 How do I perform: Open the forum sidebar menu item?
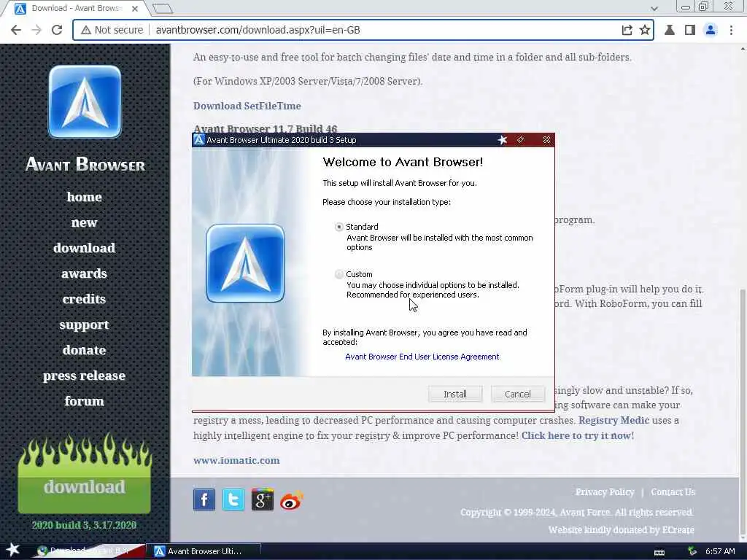click(x=85, y=401)
